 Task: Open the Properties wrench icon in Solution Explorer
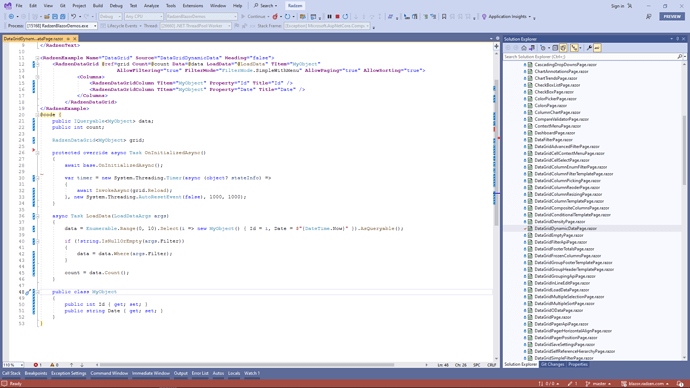coord(589,48)
